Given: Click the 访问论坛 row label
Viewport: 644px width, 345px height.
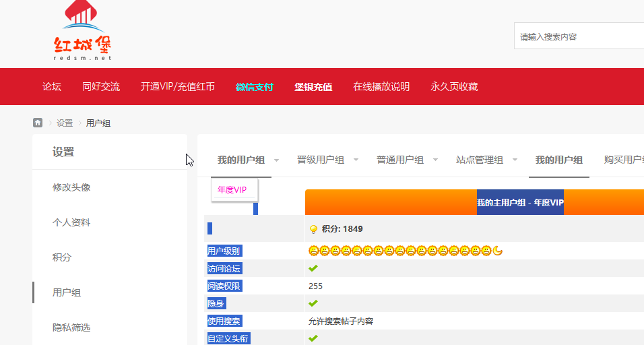Looking at the screenshot, I should click(225, 268).
